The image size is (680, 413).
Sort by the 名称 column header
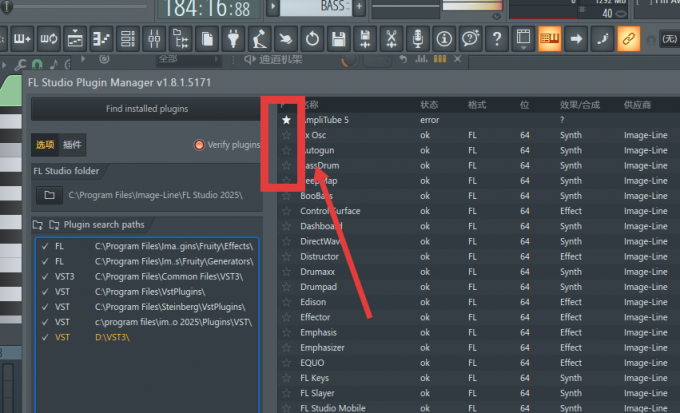coord(310,105)
